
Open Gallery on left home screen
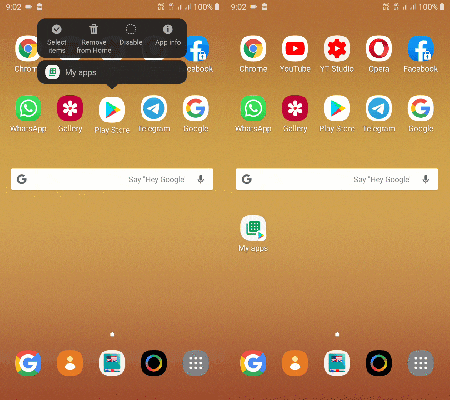70,108
